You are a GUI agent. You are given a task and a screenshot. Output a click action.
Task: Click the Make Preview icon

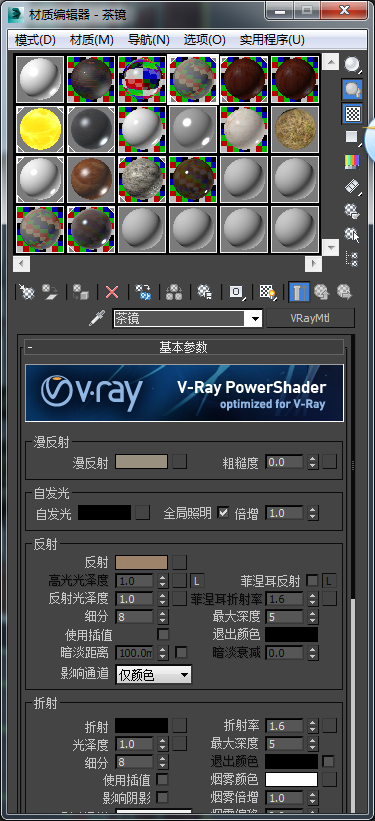click(352, 186)
